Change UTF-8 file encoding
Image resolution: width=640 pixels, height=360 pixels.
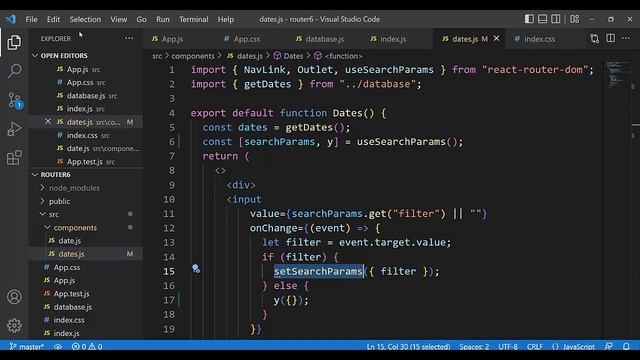(x=508, y=347)
